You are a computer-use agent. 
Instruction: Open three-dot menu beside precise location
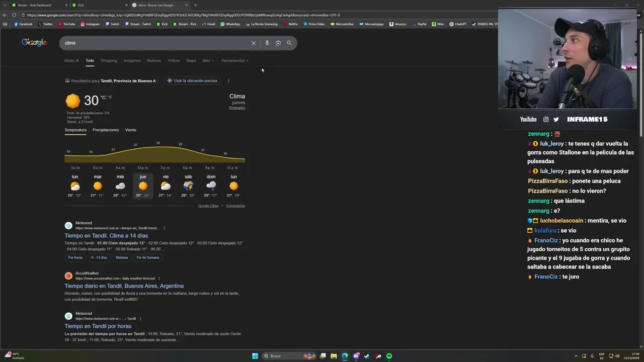228,80
